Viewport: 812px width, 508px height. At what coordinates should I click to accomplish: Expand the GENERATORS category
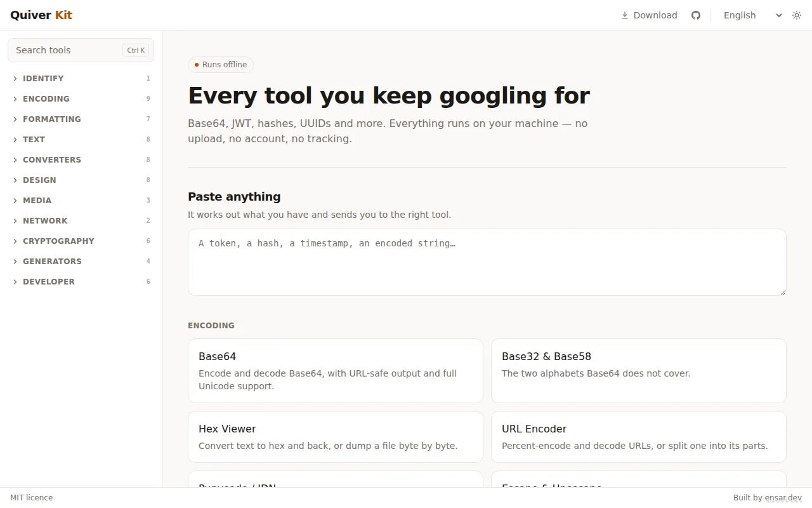(x=81, y=261)
